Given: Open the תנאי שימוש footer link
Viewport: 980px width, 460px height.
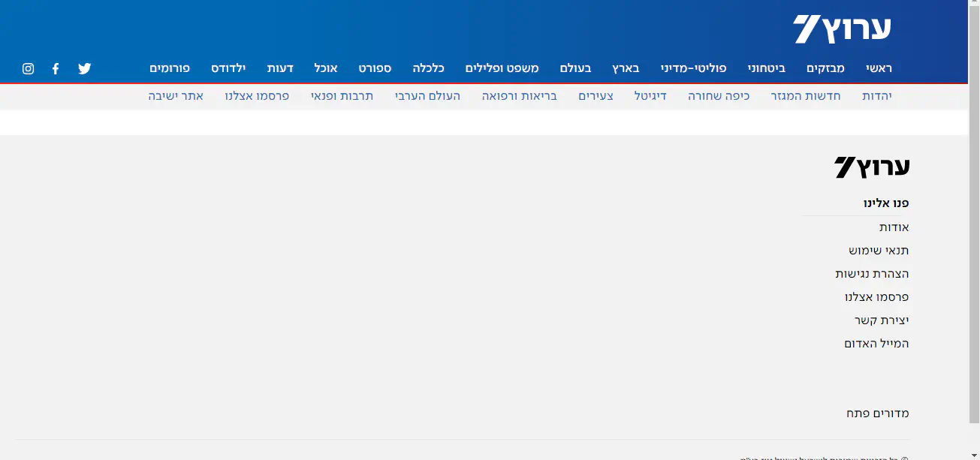Looking at the screenshot, I should 879,251.
